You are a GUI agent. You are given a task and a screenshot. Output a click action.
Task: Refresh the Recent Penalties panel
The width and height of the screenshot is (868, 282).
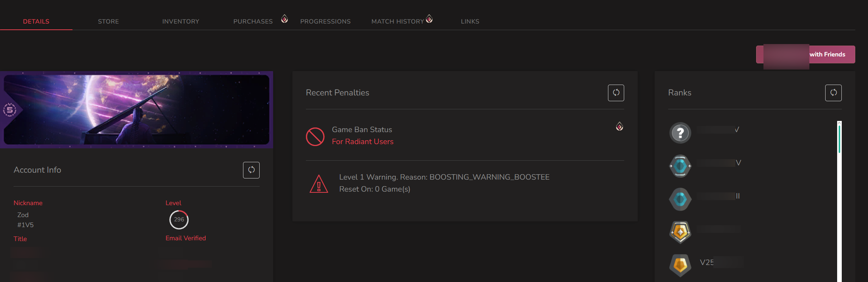[x=616, y=93]
